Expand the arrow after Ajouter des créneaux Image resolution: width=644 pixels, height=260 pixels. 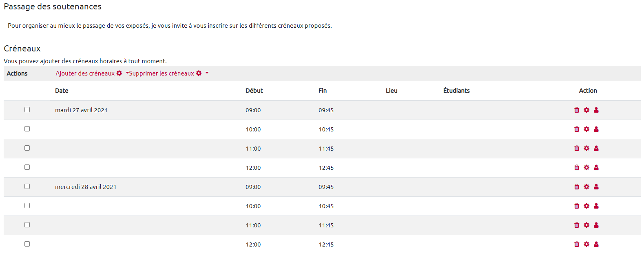(x=127, y=73)
